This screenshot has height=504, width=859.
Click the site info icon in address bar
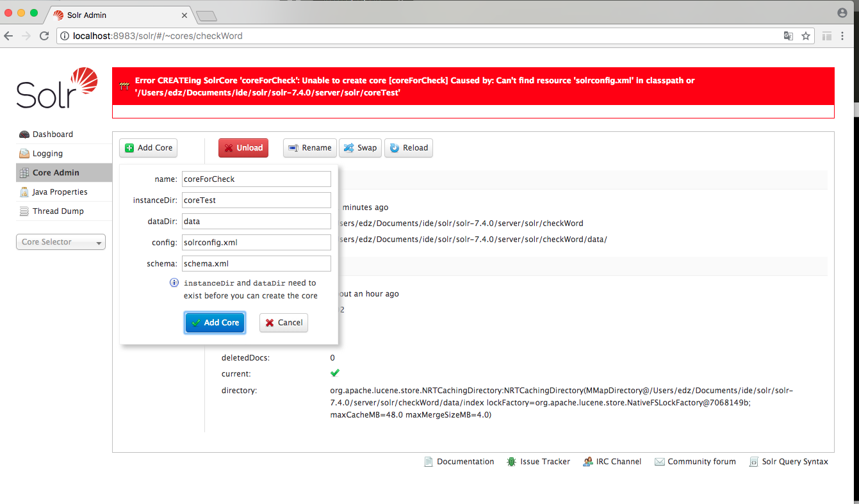click(65, 36)
